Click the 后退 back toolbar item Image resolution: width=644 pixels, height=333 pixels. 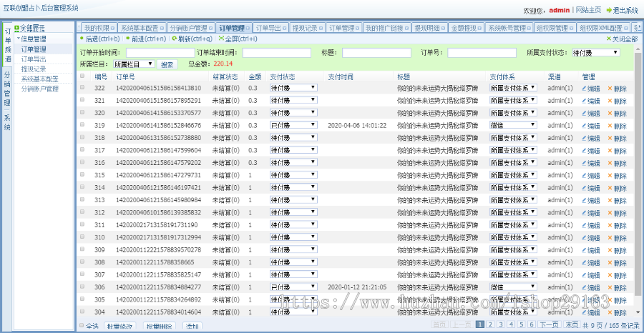click(99, 39)
